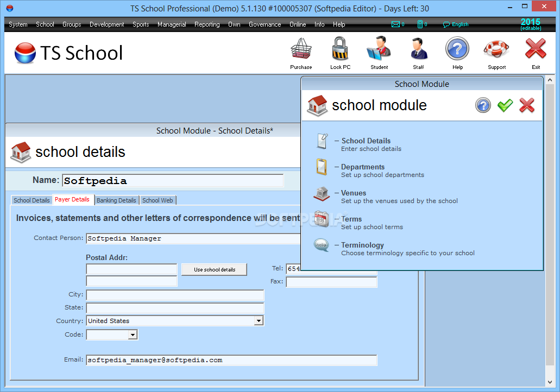
Task: Click the Terms calendar icon
Action: point(322,219)
